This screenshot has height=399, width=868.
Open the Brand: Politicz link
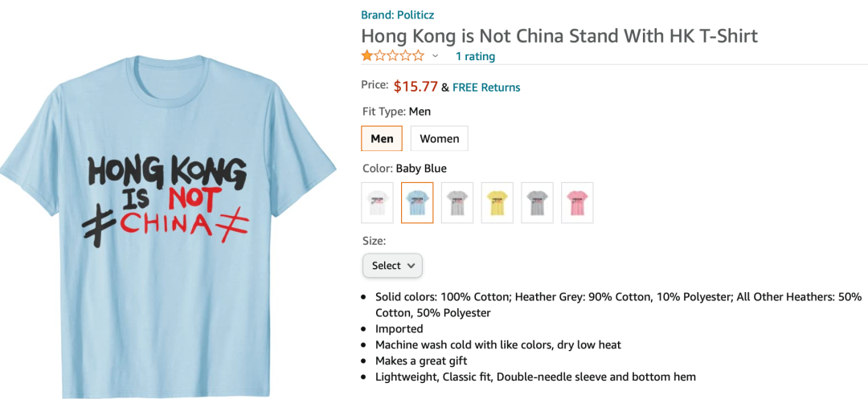pyautogui.click(x=398, y=15)
